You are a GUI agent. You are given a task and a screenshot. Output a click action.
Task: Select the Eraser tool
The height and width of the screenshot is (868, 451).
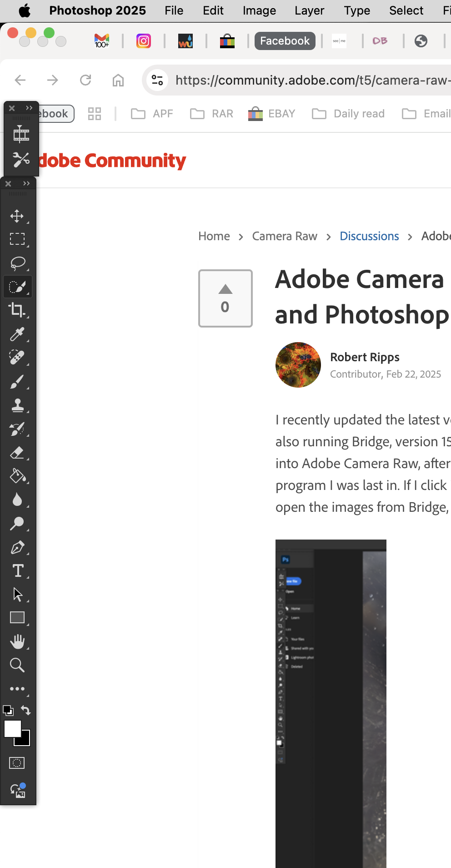click(x=17, y=453)
